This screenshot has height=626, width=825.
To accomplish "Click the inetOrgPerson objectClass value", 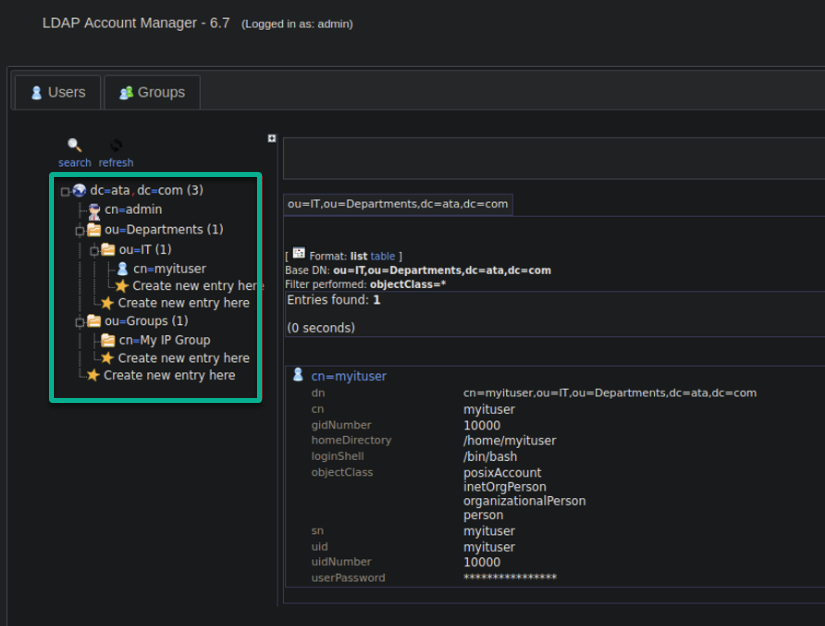I will click(505, 487).
